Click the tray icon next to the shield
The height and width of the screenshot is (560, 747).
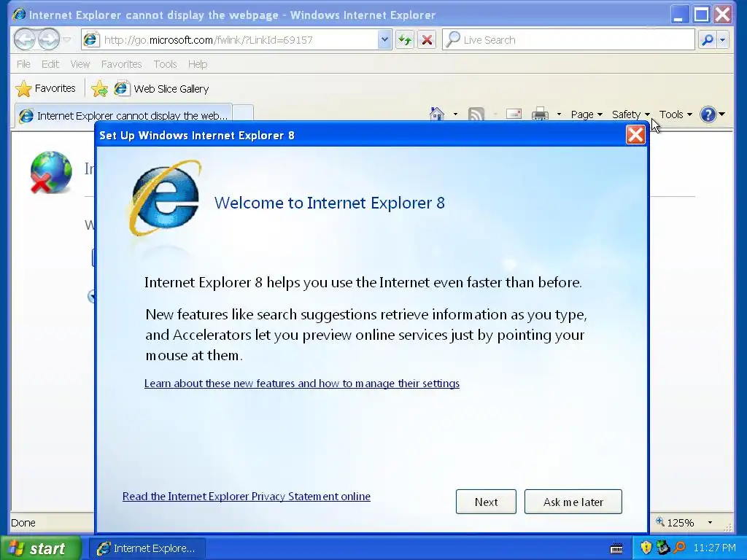662,548
